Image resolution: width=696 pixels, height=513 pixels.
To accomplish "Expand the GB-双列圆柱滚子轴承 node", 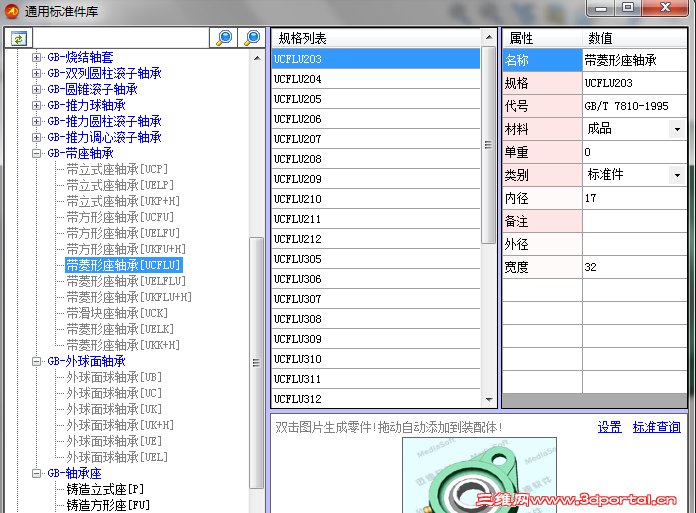I will click(x=36, y=73).
